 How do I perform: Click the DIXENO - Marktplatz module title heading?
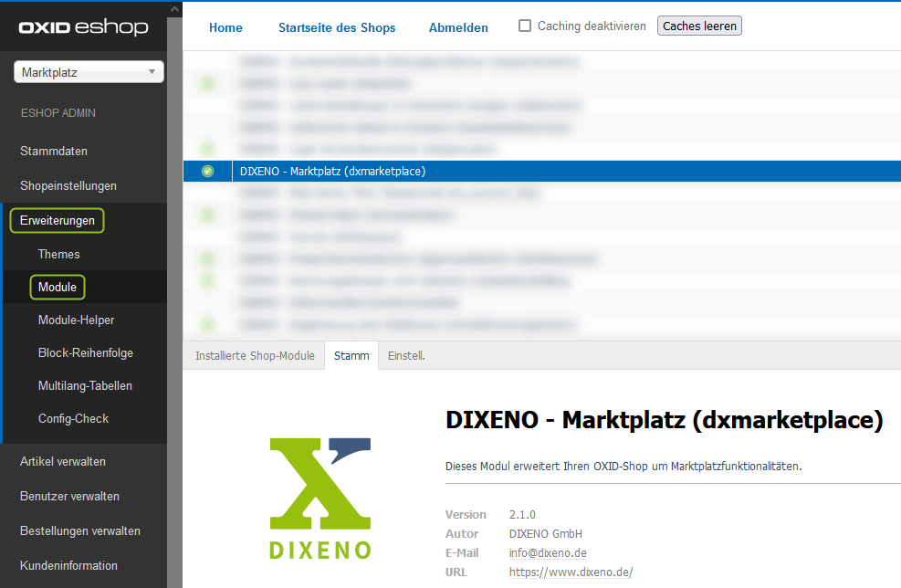point(665,420)
